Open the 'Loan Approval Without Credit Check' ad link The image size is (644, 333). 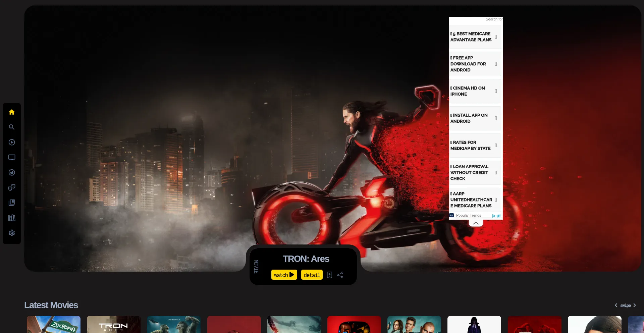(x=475, y=173)
